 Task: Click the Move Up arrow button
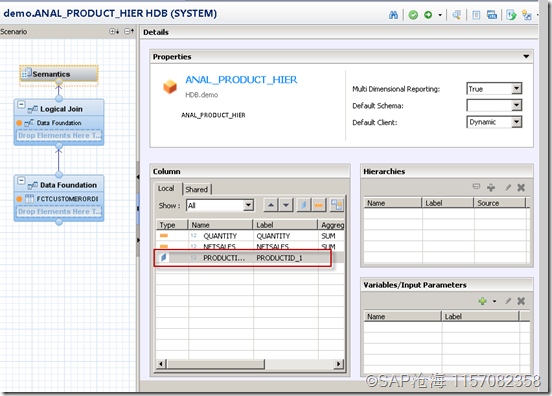271,205
